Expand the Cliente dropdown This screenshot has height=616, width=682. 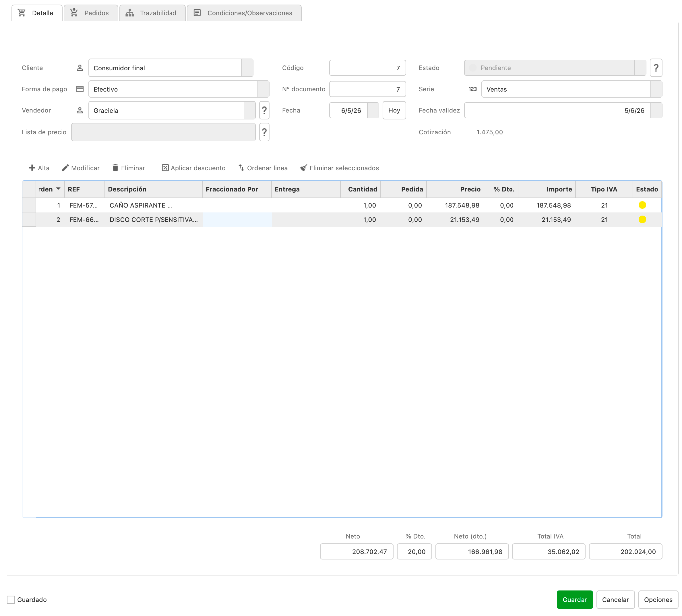(x=247, y=68)
